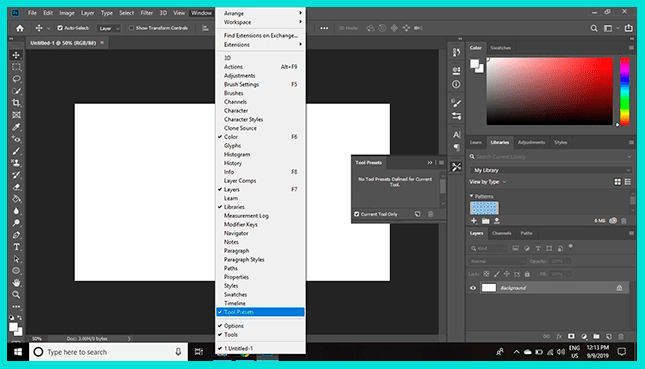Select the Brush tool
Viewport: 645px width, 369px height.
[x=16, y=151]
